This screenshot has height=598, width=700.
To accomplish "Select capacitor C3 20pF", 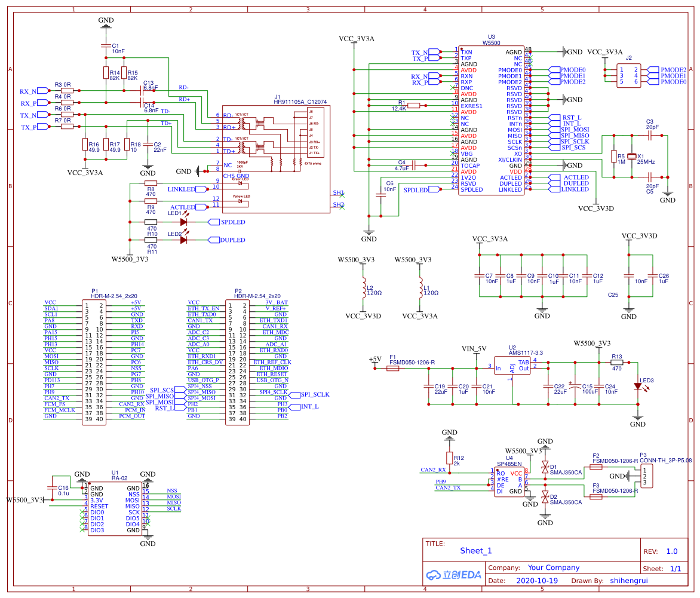I will click(x=650, y=136).
